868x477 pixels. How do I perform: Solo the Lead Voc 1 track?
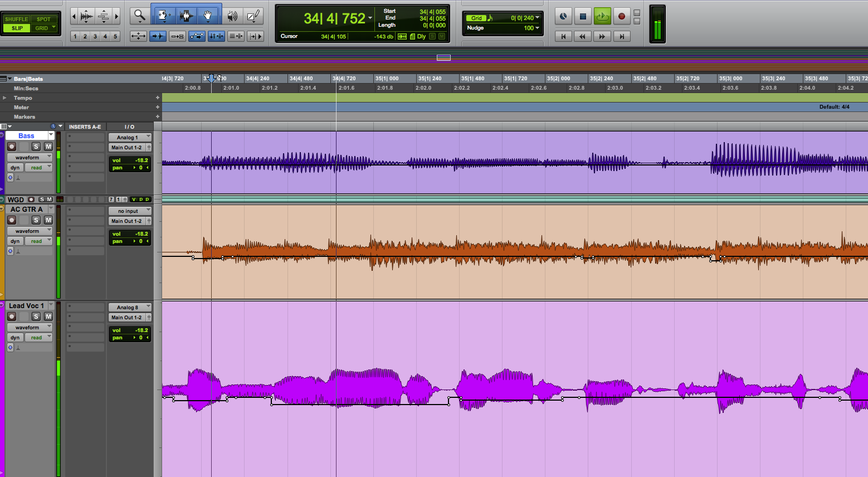point(36,317)
